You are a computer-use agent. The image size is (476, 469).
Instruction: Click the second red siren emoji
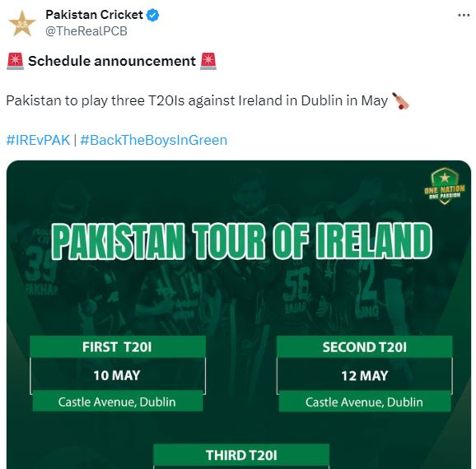[x=208, y=61]
